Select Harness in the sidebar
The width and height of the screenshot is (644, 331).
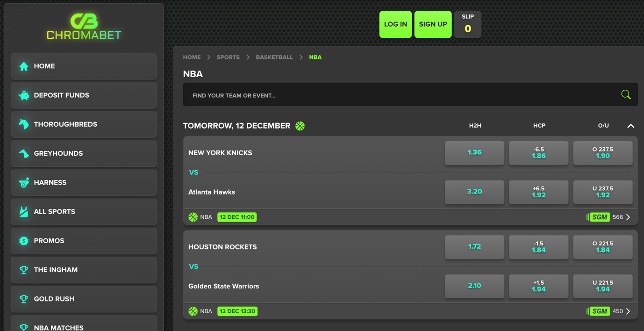point(84,183)
